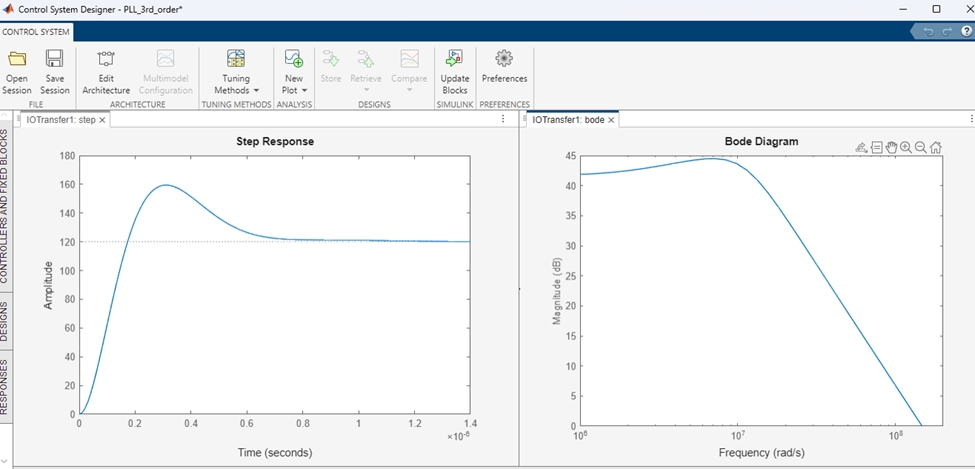975x469 pixels.
Task: Click the Open Session folder icon
Action: [17, 59]
